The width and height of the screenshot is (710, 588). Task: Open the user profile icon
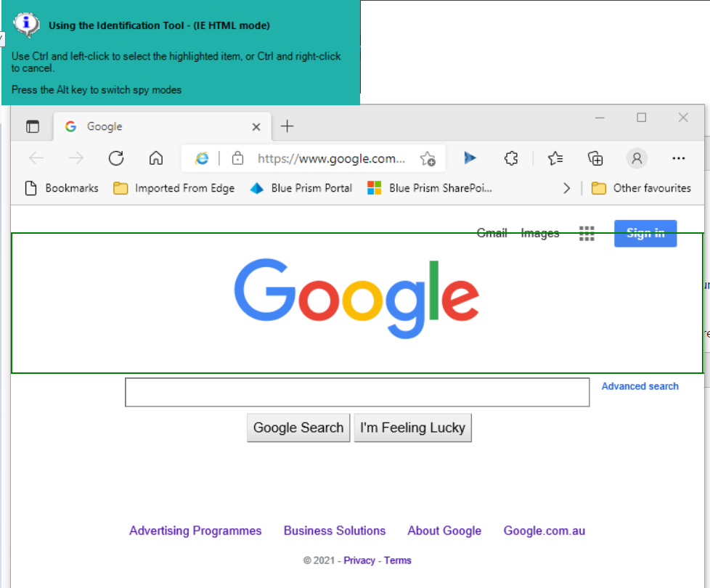coord(637,158)
